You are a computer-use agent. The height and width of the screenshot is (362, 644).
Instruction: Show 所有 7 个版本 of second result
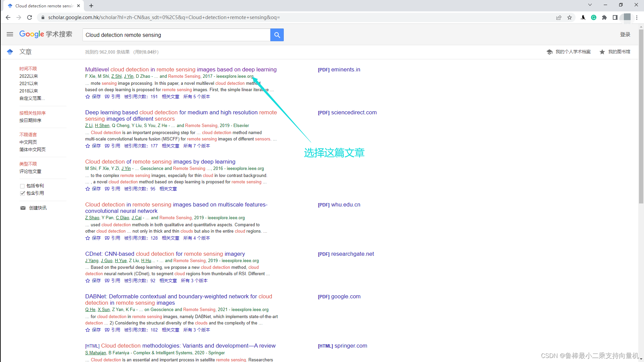(197, 146)
